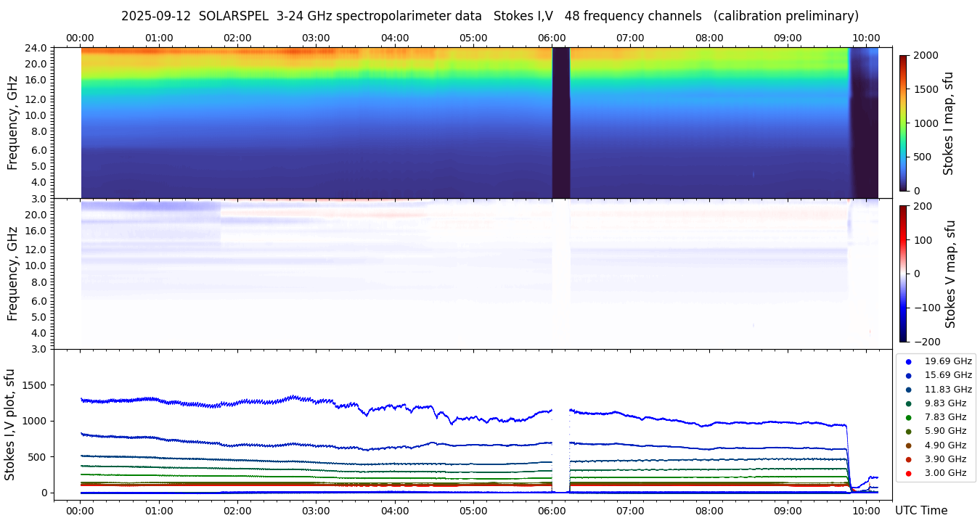Click the Stokes V map red-blue colorbar
980x526 pixels.
pos(903,274)
